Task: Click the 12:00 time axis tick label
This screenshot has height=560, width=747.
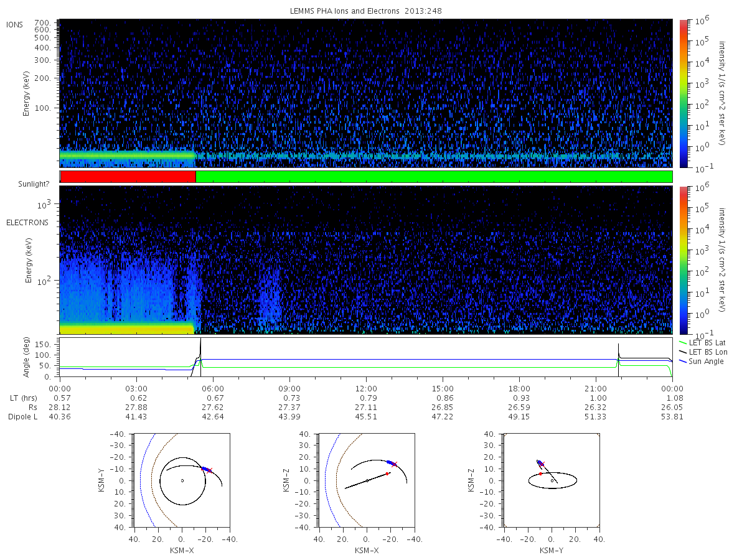Action: click(x=366, y=388)
